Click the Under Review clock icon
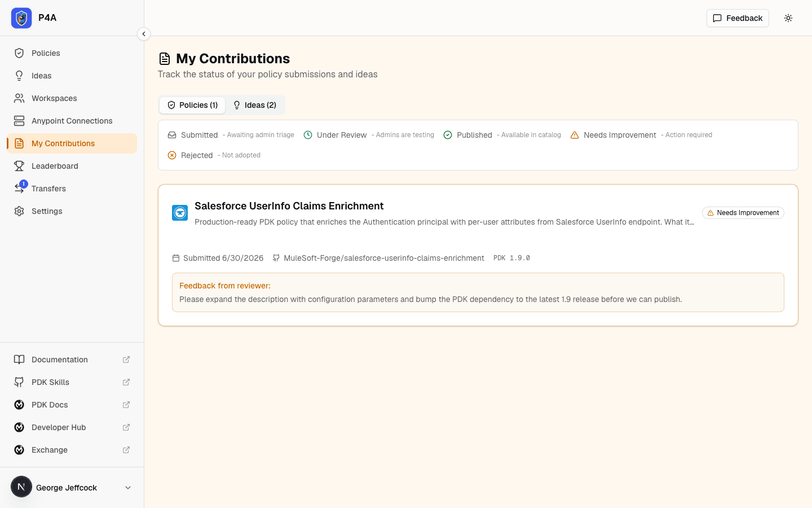The height and width of the screenshot is (508, 812). pyautogui.click(x=308, y=135)
